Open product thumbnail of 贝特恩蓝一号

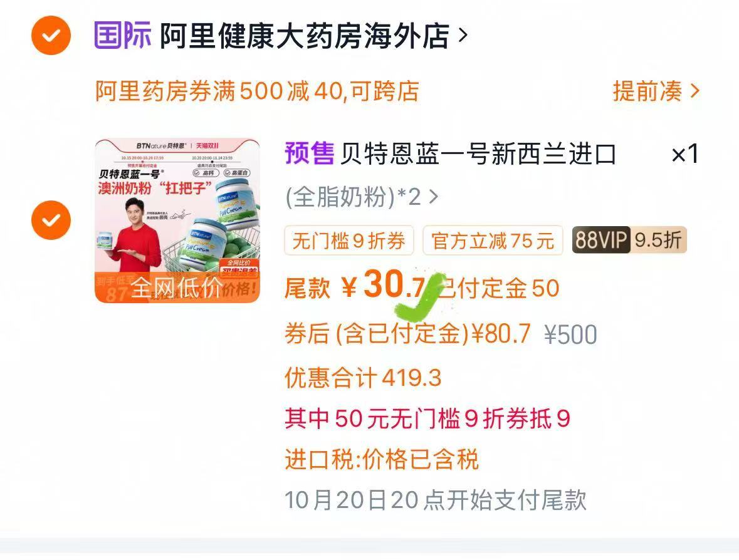tap(177, 220)
